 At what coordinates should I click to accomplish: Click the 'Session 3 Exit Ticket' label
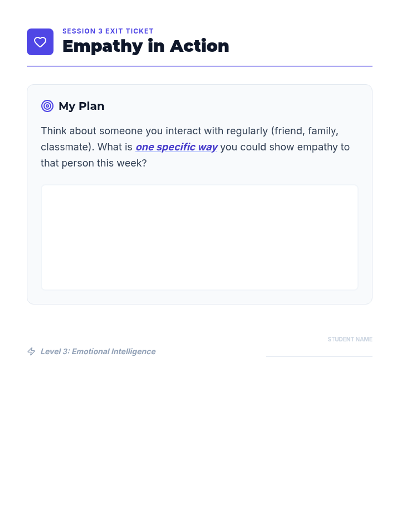click(108, 31)
